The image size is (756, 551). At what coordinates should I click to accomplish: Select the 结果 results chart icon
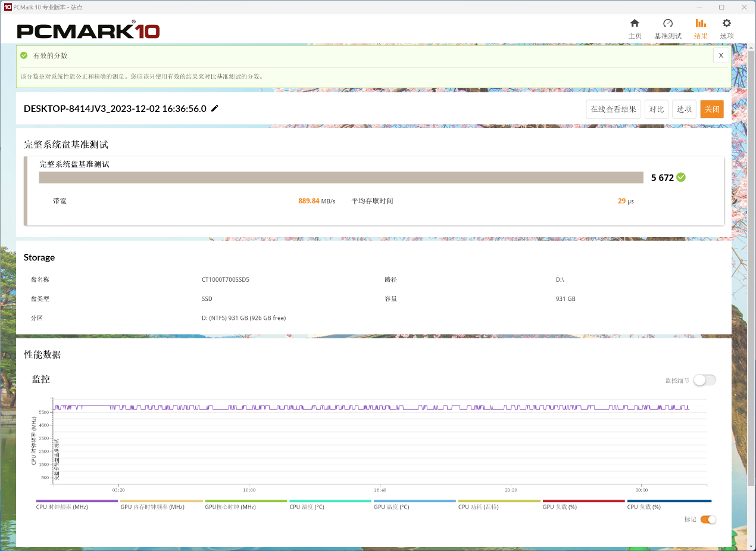coord(701,24)
